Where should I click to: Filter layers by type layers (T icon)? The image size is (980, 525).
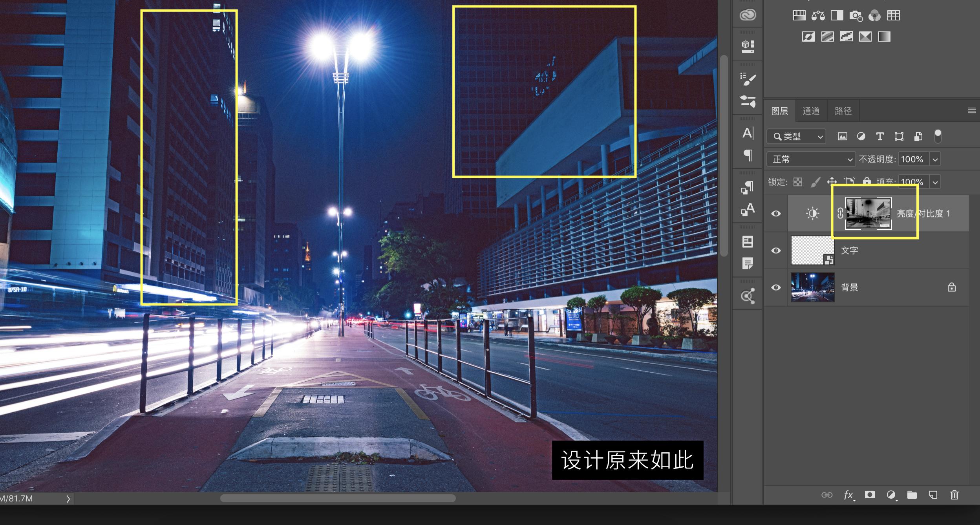[x=880, y=136]
